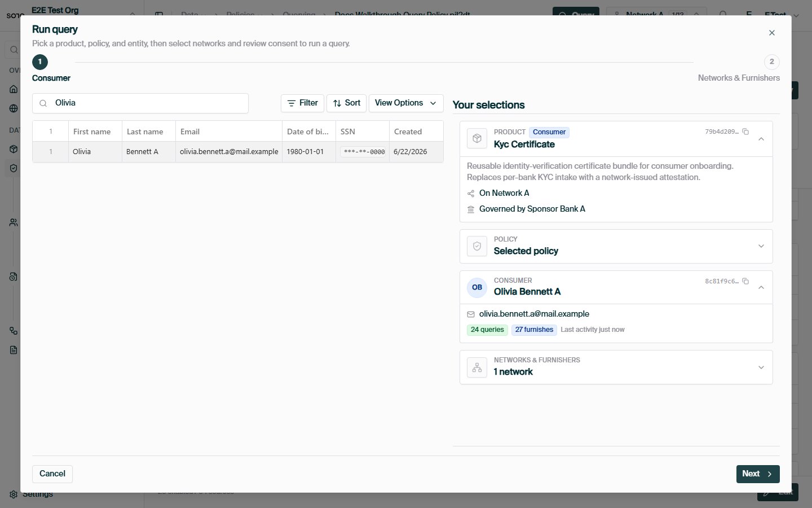
Task: Click the home icon in the background sidebar
Action: click(14, 89)
